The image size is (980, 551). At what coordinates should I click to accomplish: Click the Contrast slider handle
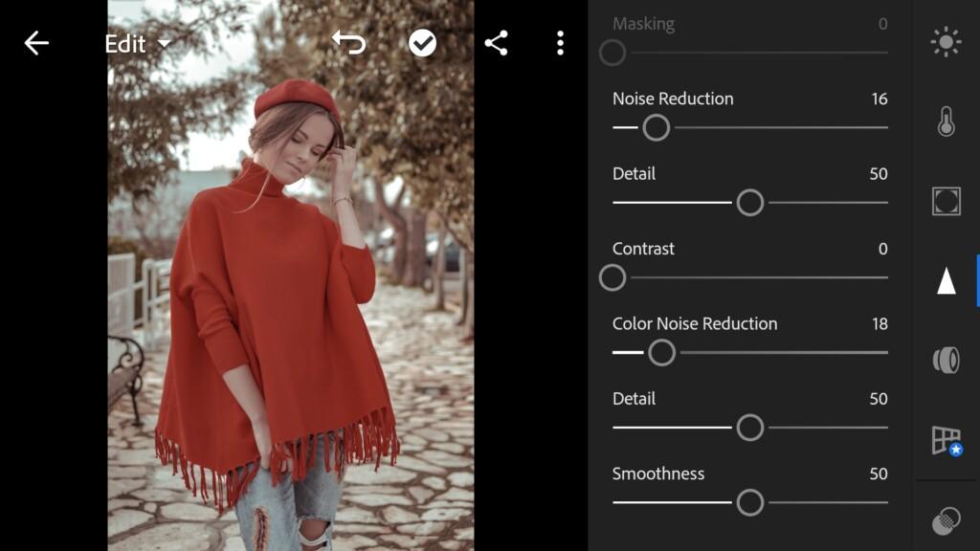tap(612, 277)
